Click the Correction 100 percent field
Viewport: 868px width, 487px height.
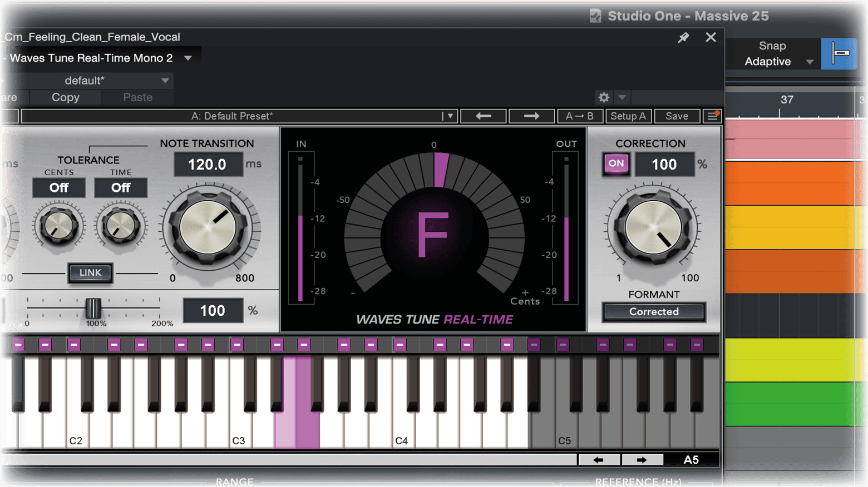[x=664, y=165]
